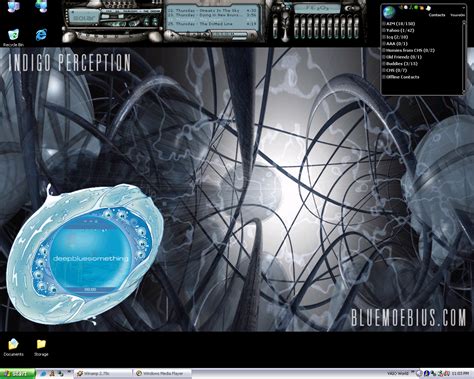Screen dimensions: 474x379
Task: Switch to Windows Media Player taskbar button
Action: [163, 374]
